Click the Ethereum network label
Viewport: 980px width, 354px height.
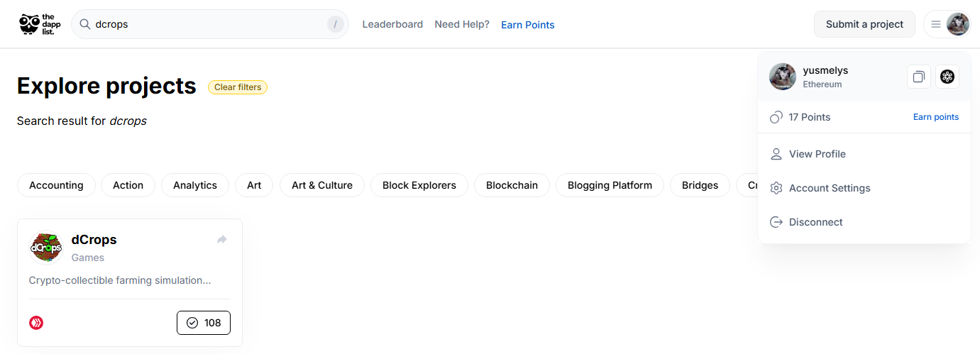[822, 84]
